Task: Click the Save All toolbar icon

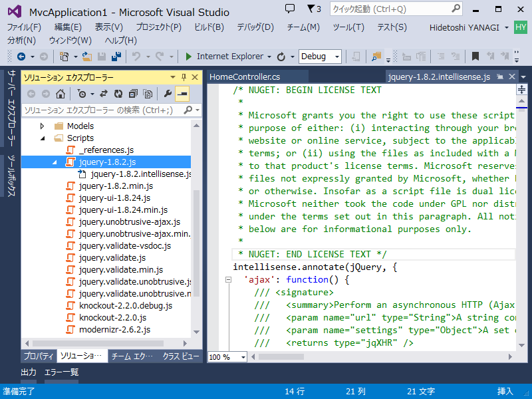Action: (116, 57)
